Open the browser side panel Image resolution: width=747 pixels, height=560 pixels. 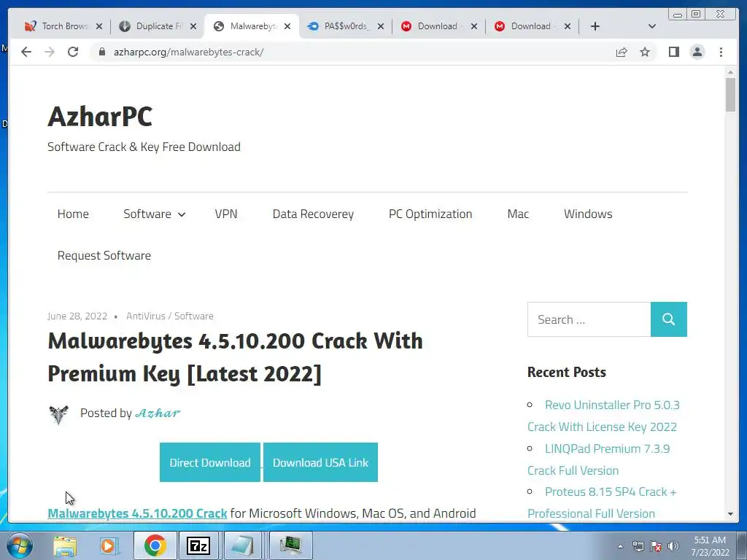click(x=673, y=52)
